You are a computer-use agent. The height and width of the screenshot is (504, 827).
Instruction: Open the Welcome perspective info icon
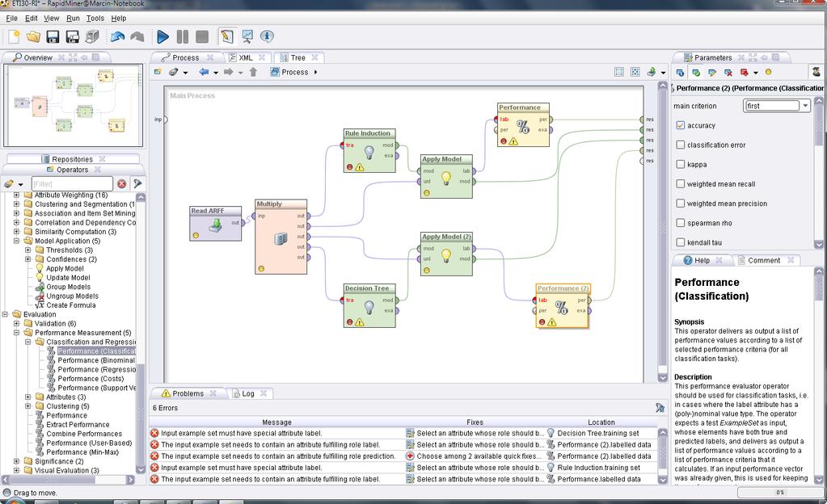click(x=267, y=36)
